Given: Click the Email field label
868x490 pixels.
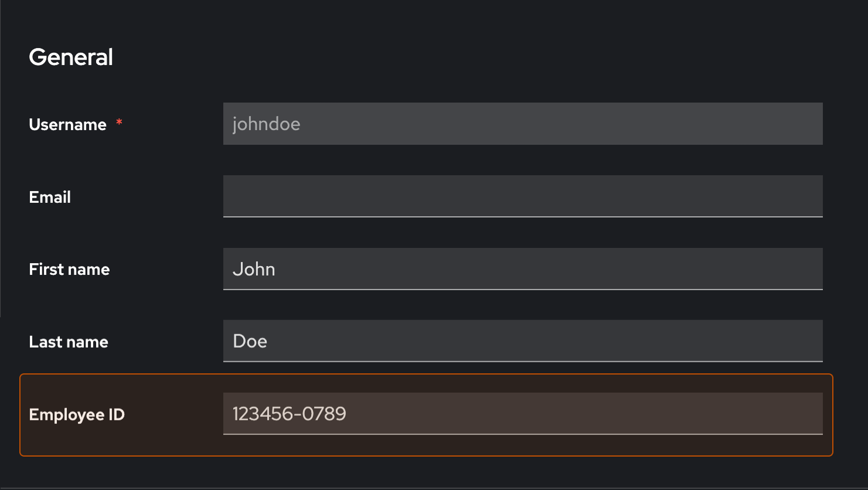Looking at the screenshot, I should pos(49,197).
